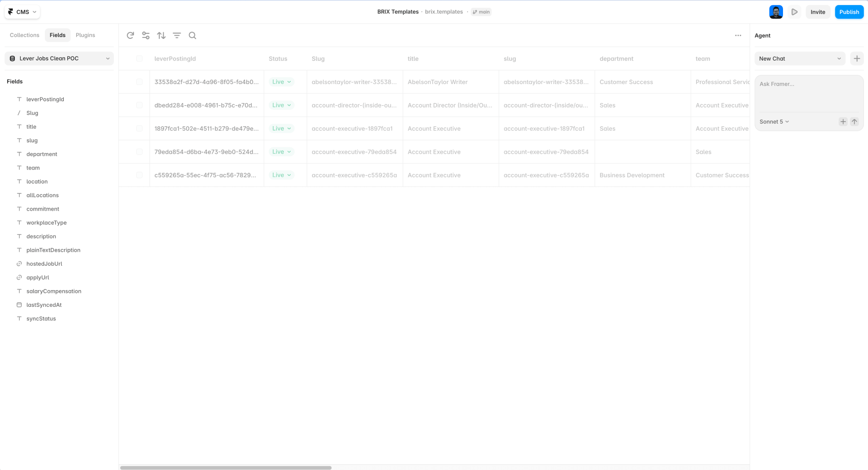This screenshot has width=868, height=470.
Task: Open Live status dropdown for 1897fca1 row
Action: click(x=281, y=128)
